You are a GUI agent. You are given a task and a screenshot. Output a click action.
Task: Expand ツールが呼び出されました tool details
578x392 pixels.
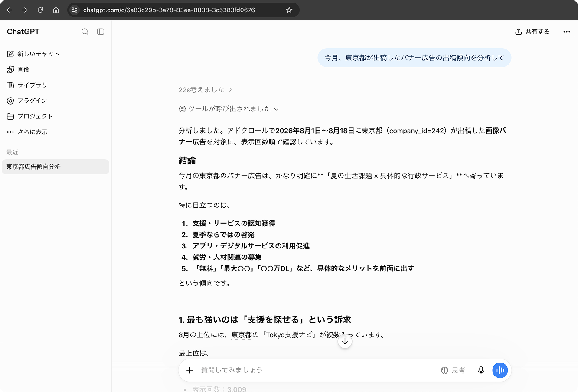click(x=229, y=109)
